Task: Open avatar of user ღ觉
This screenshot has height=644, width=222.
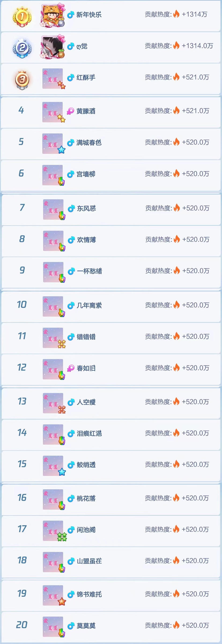Action: pos(53,47)
